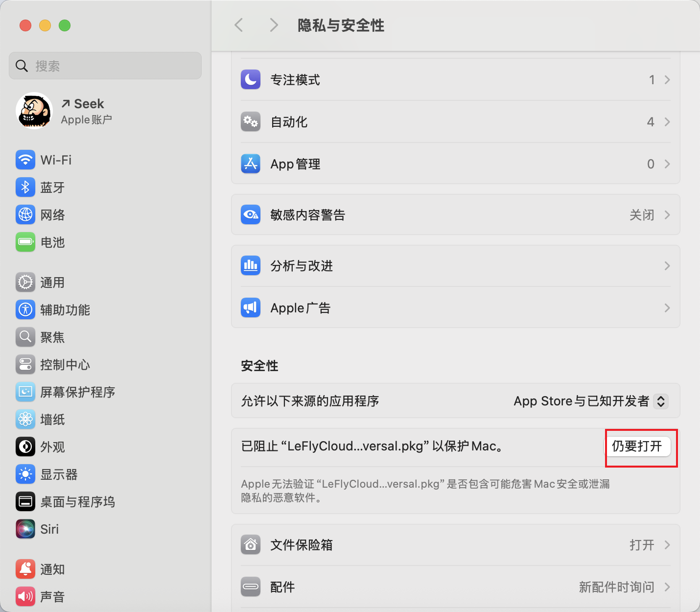Click the 打开 value for 文件保险箱
The image size is (700, 612).
tap(642, 545)
